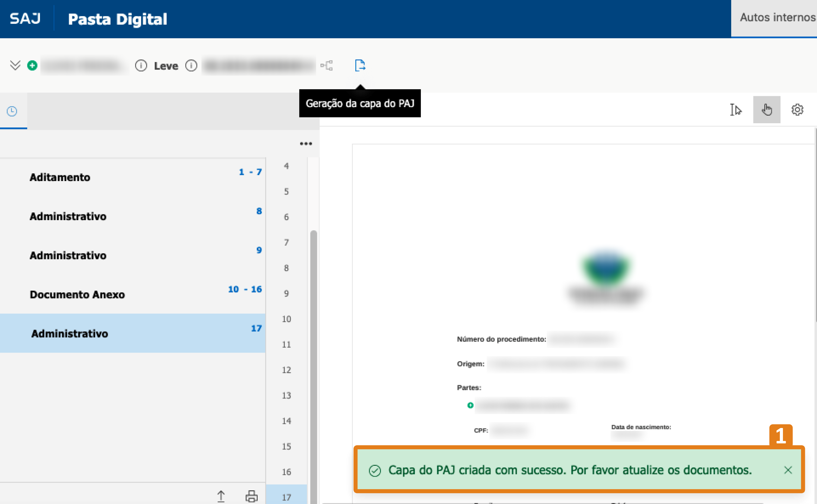Image resolution: width=817 pixels, height=504 pixels.
Task: Jump to page 12 in page list
Action: click(x=286, y=370)
